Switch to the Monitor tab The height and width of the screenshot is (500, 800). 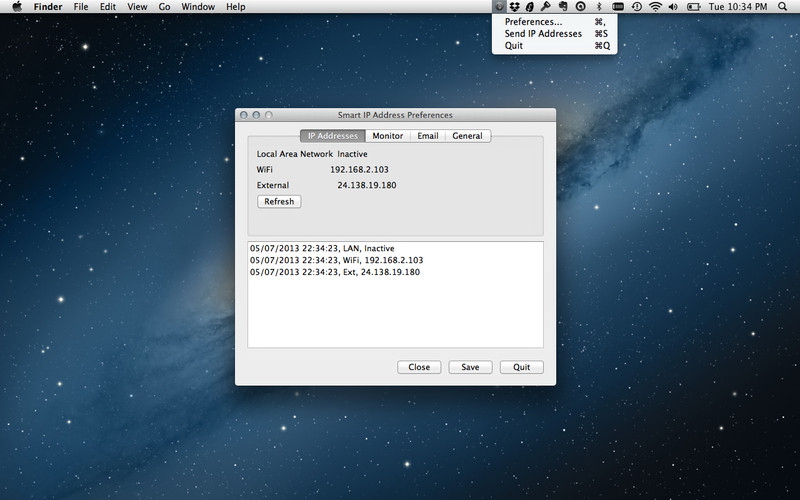(388, 136)
